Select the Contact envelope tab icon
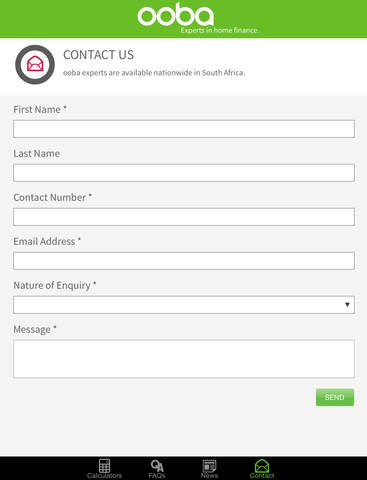Image resolution: width=367 pixels, height=480 pixels. 262,466
